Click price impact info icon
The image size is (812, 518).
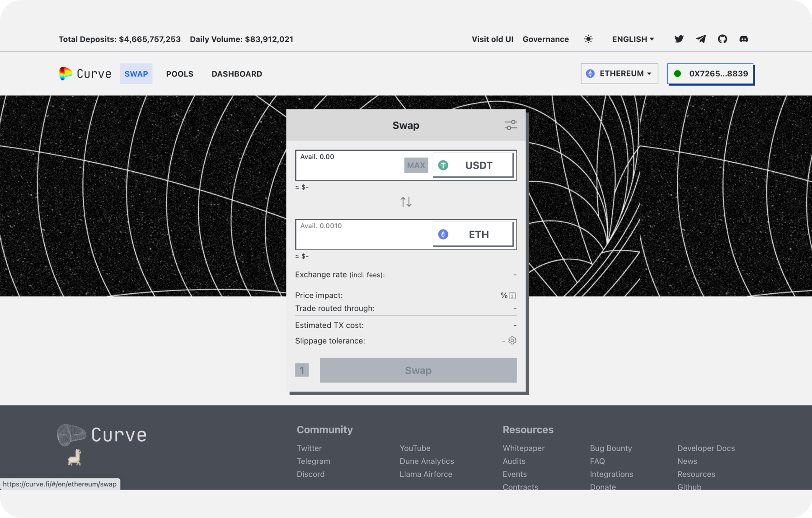512,296
